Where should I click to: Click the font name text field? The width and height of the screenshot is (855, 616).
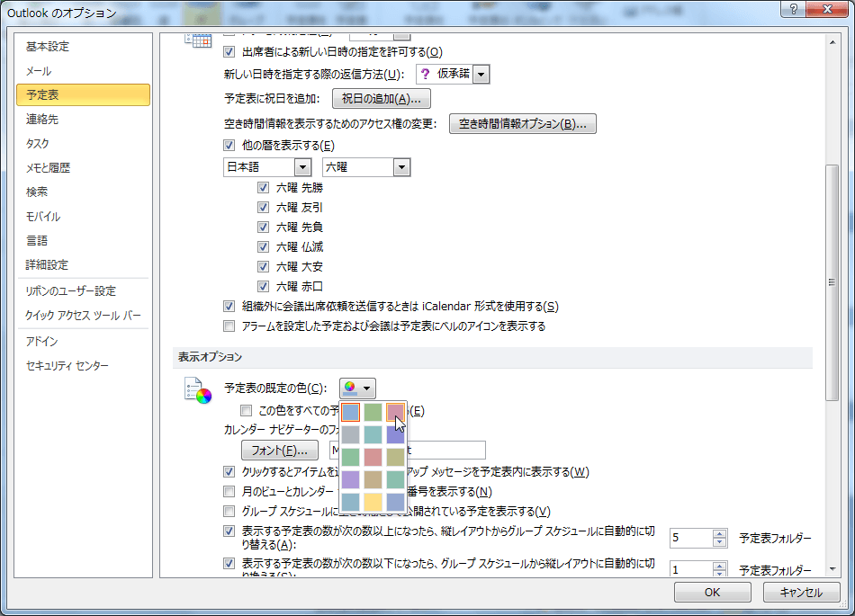tap(408, 451)
